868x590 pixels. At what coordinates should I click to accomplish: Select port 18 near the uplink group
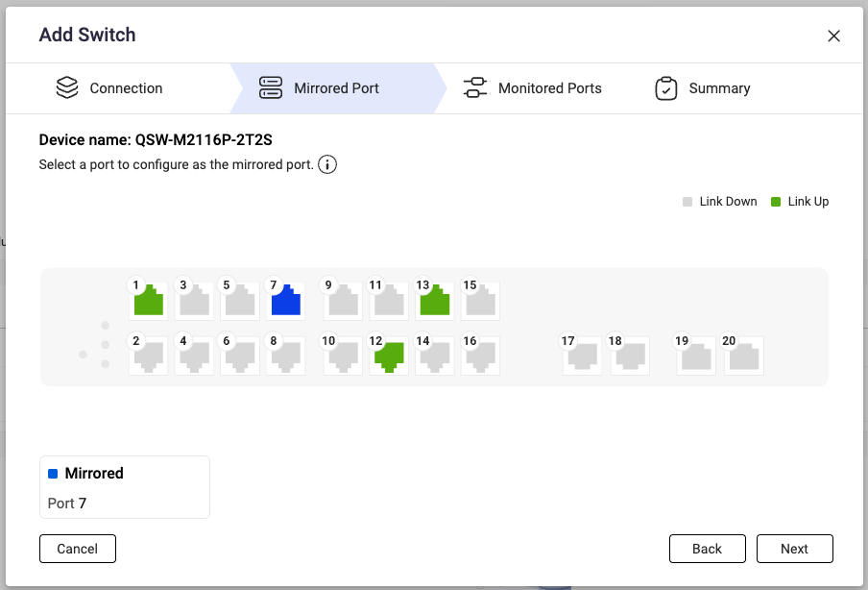[630, 355]
